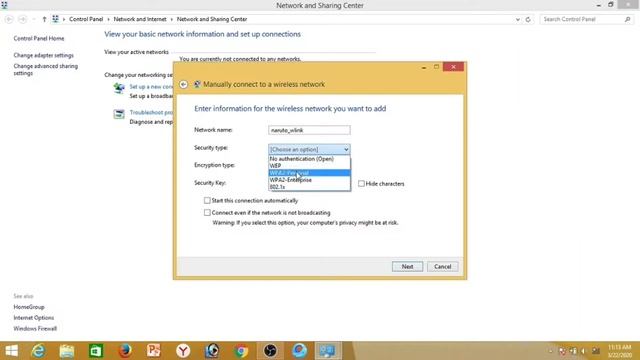The width and height of the screenshot is (640, 360).
Task: Switch to OBS Studio in the taskbar
Action: click(x=270, y=351)
